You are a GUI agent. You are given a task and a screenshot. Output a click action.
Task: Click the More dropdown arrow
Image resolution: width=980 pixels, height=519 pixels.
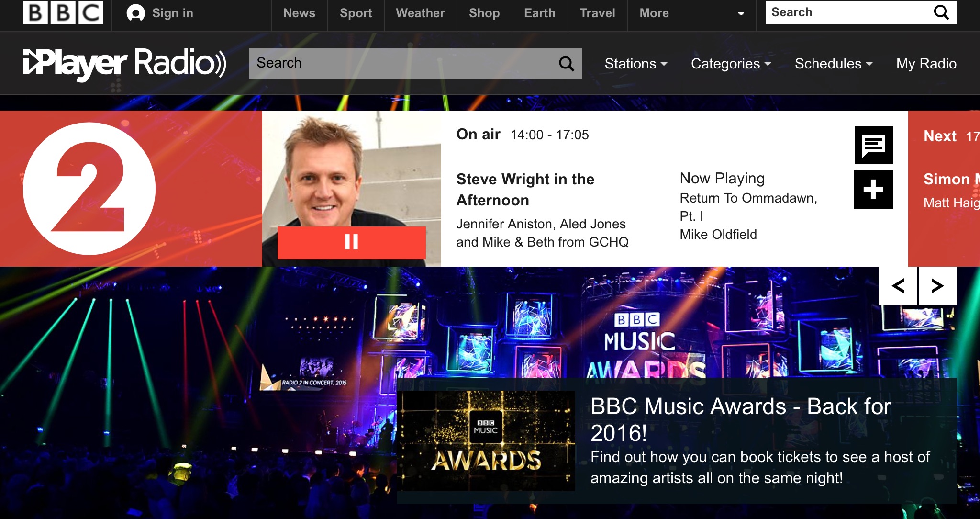(x=741, y=14)
